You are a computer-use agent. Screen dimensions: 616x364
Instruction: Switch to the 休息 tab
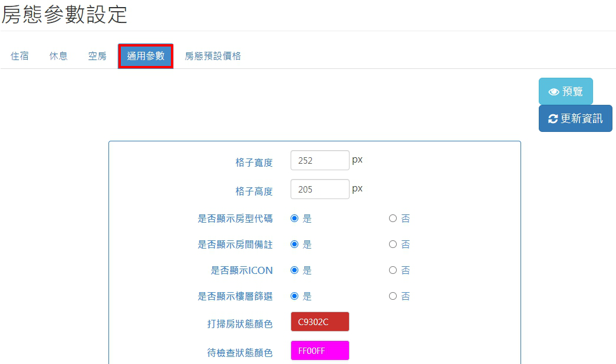click(58, 57)
